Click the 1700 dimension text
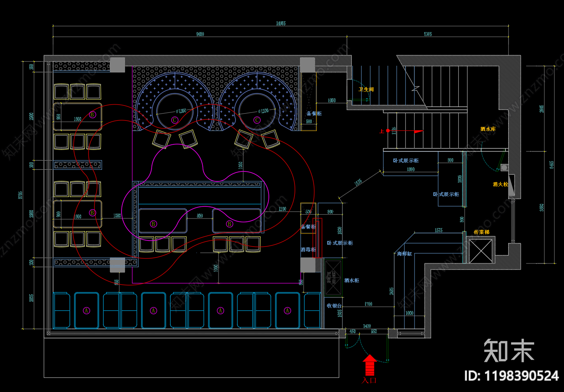The height and width of the screenshot is (392, 564). pos(368,304)
